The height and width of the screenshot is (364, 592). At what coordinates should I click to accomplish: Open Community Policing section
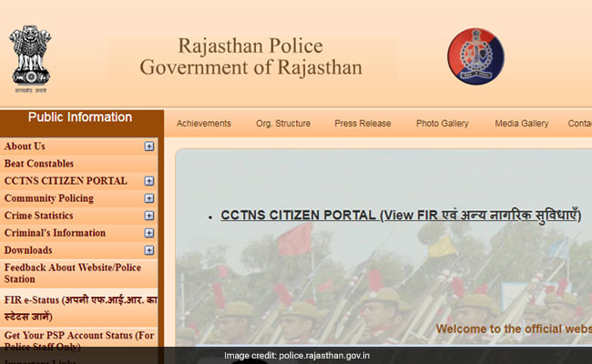[49, 198]
